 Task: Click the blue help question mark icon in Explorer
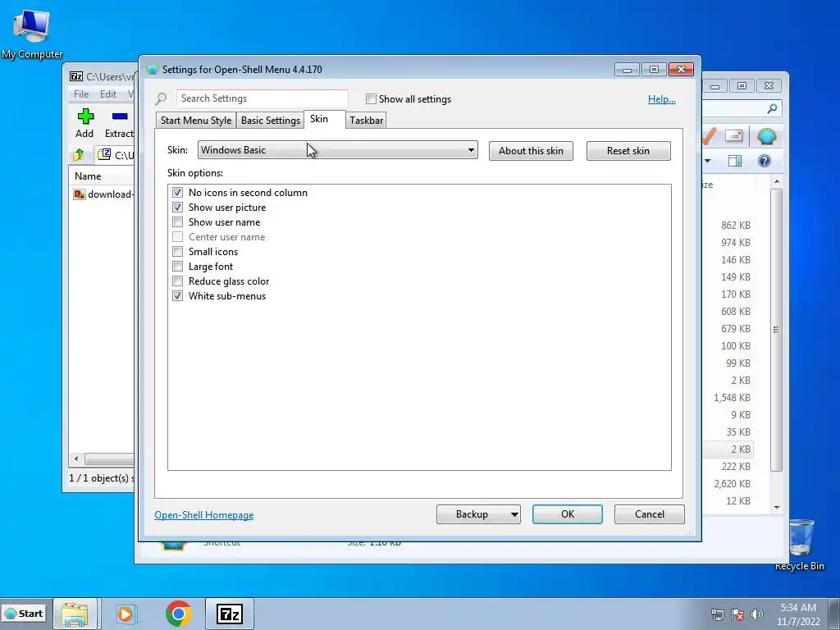765,161
